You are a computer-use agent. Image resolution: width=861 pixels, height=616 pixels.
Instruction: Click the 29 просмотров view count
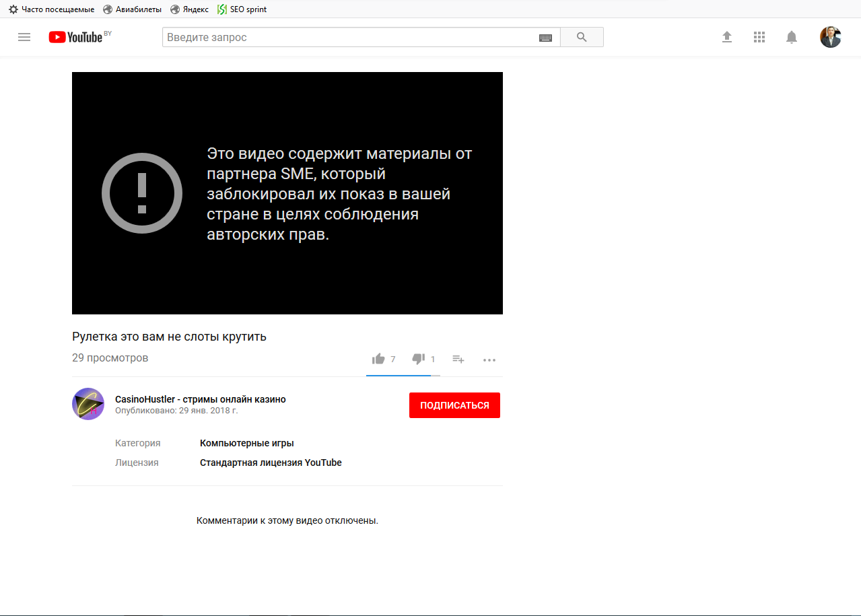[x=110, y=357]
